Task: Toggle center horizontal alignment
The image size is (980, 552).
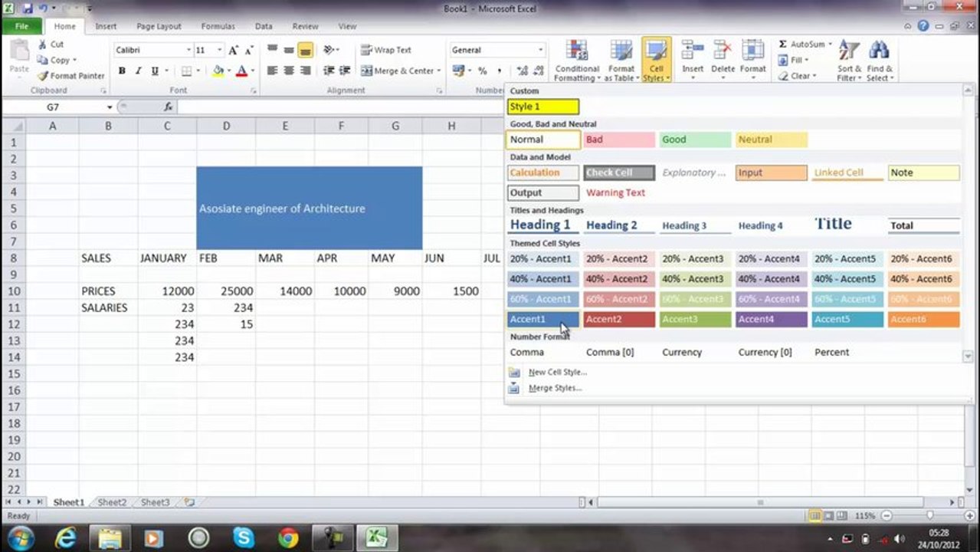Action: (x=288, y=71)
